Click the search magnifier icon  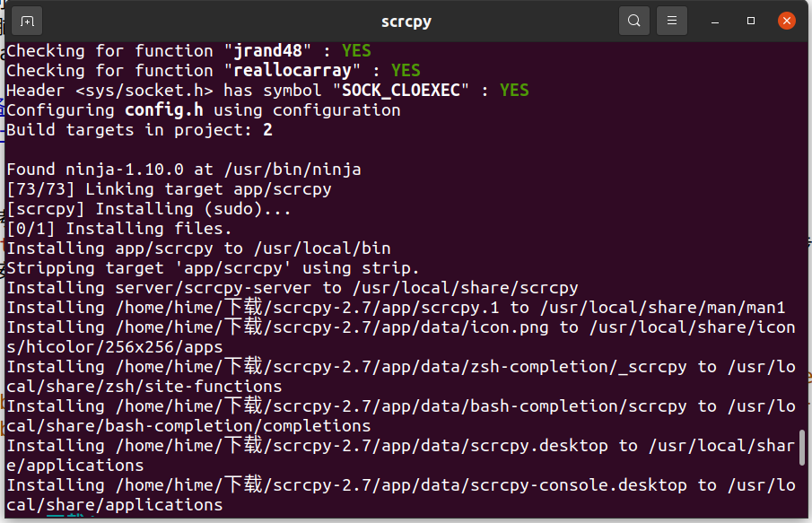click(634, 21)
